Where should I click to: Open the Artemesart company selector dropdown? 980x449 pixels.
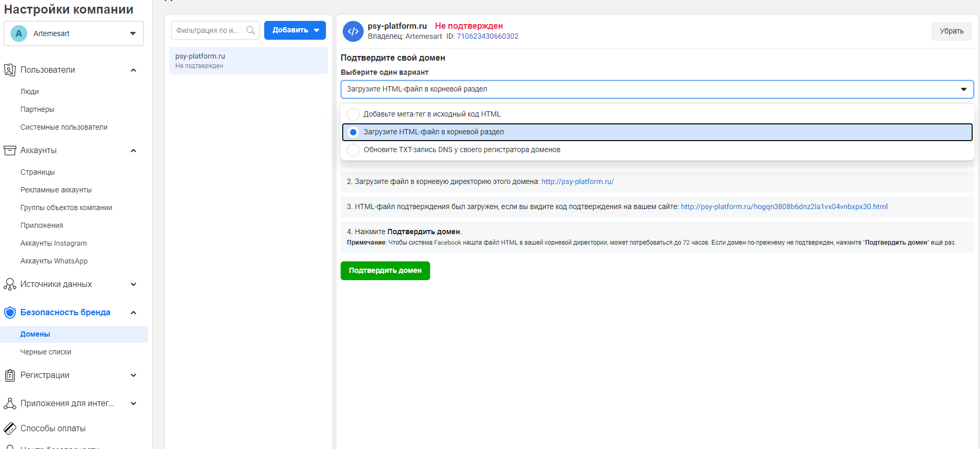coord(74,33)
